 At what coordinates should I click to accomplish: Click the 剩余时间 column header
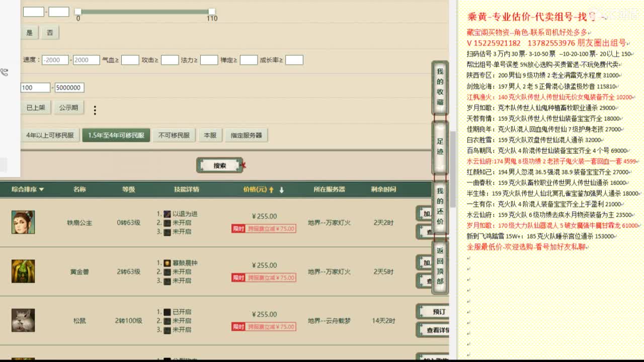383,190
